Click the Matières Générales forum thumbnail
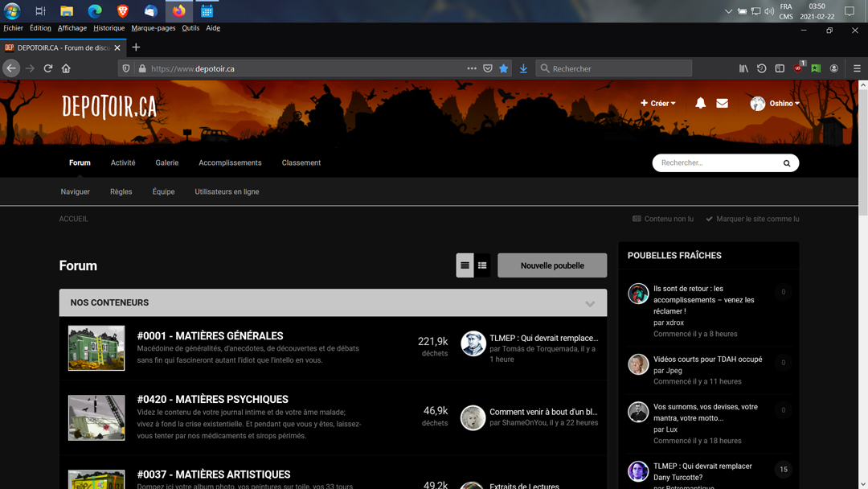 pyautogui.click(x=96, y=347)
